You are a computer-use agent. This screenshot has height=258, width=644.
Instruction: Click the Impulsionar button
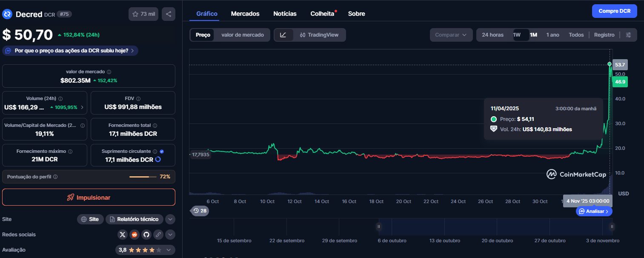coord(89,197)
